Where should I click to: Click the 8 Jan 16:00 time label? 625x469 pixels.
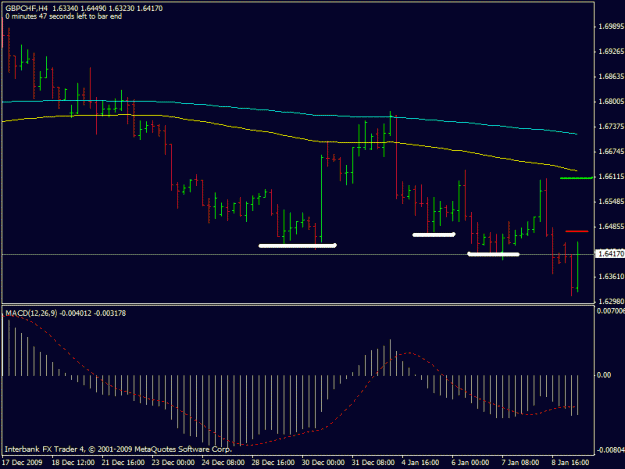(x=571, y=463)
